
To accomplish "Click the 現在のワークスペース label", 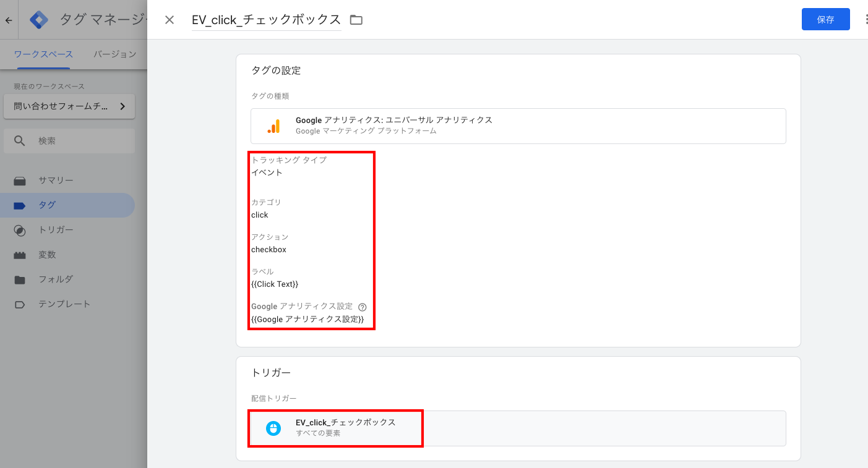I will pos(49,87).
